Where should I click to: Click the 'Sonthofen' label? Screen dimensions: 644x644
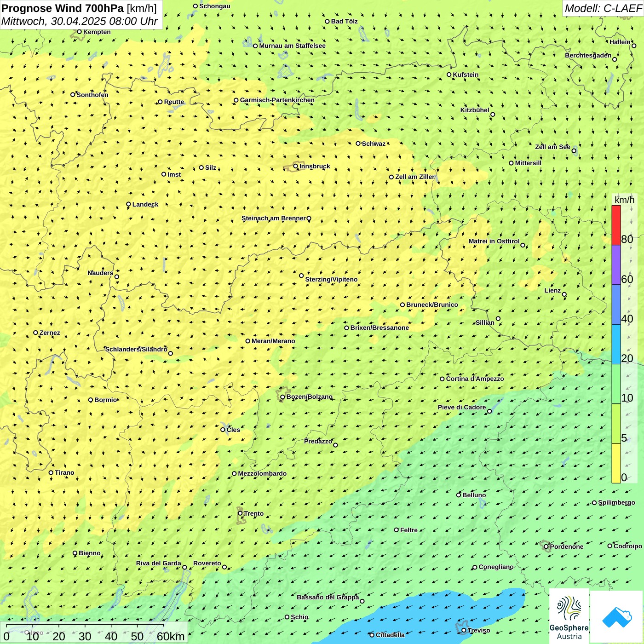click(x=92, y=95)
